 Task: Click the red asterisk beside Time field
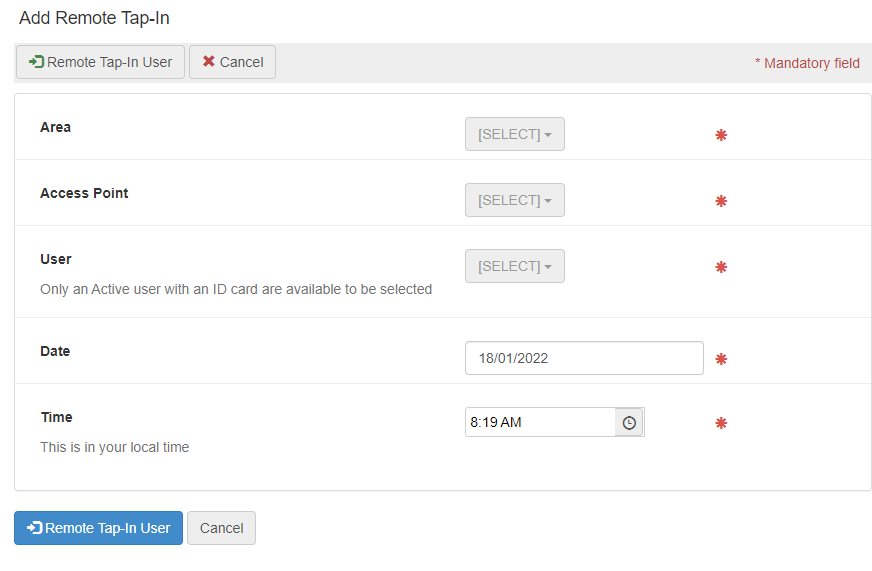pyautogui.click(x=721, y=423)
